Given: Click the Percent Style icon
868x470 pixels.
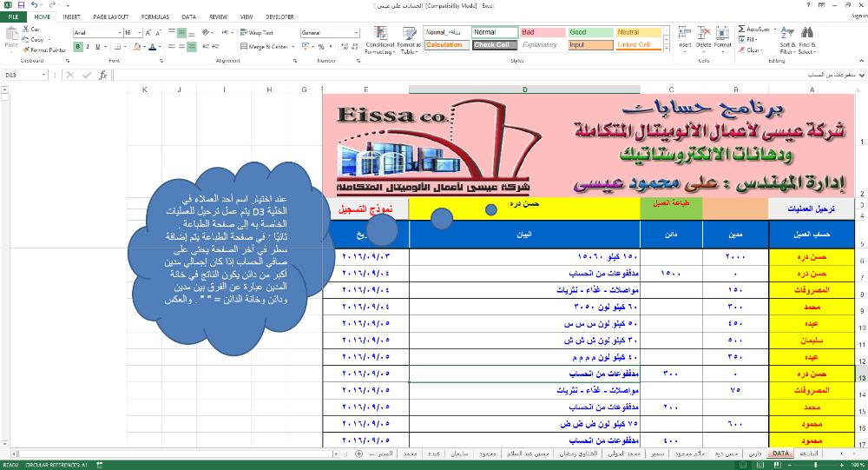Looking at the screenshot, I should click(321, 47).
